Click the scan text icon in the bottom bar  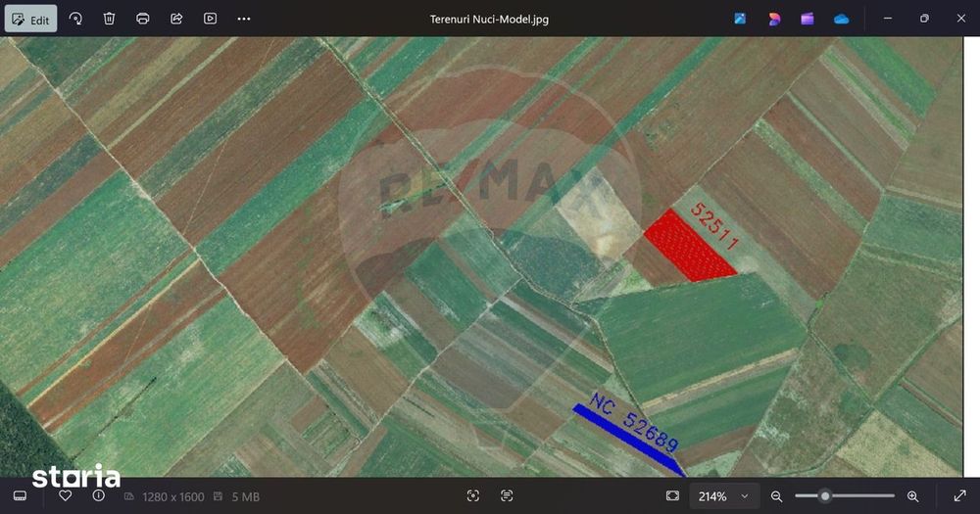coord(507,496)
